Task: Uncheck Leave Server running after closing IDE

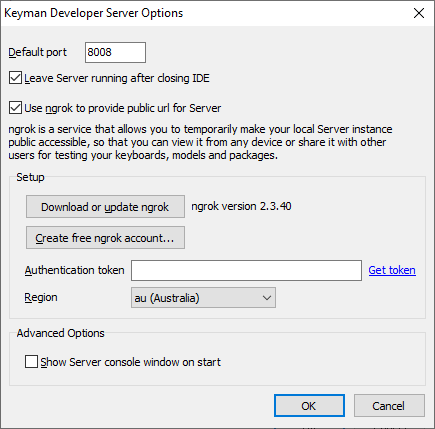Action: click(x=15, y=78)
